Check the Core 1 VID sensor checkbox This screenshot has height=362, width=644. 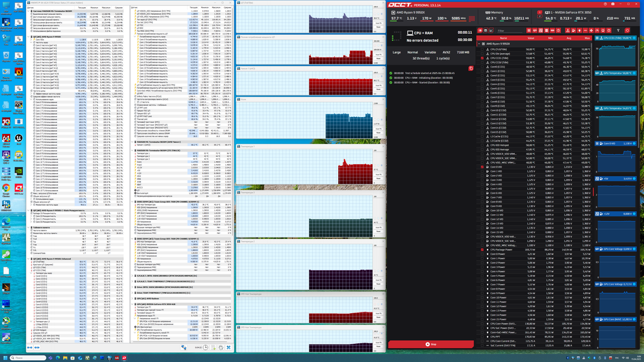(x=482, y=171)
